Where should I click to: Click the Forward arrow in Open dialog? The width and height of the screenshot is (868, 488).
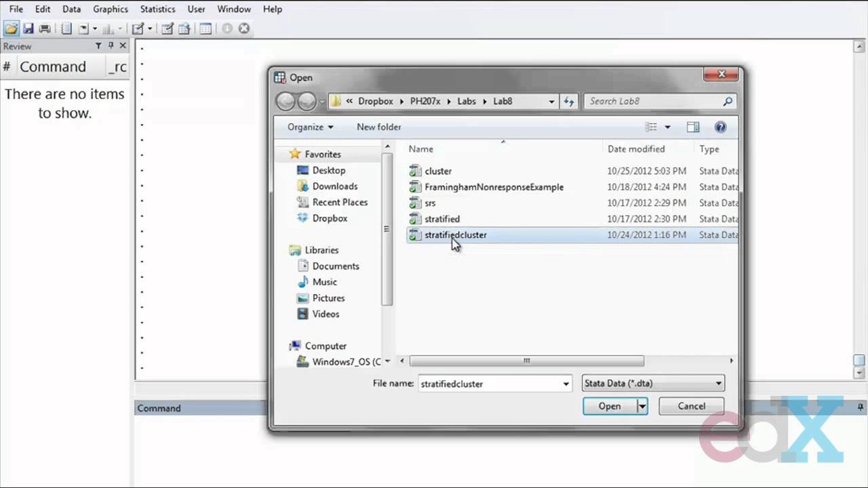(x=307, y=101)
